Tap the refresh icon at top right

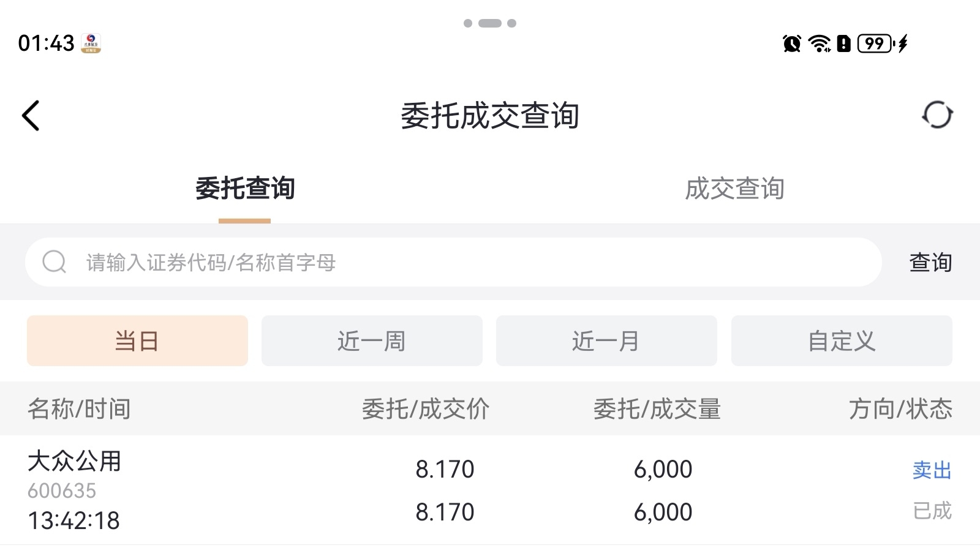pyautogui.click(x=937, y=115)
